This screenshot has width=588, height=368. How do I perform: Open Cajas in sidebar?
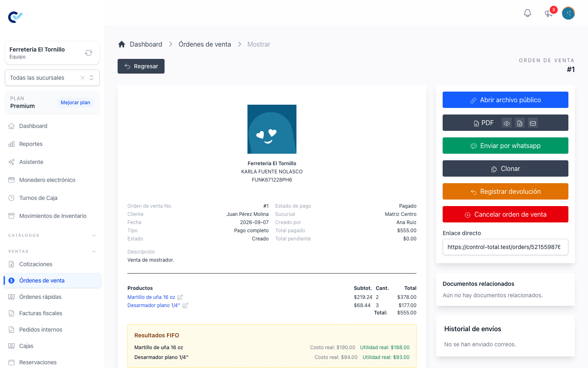[52, 346]
